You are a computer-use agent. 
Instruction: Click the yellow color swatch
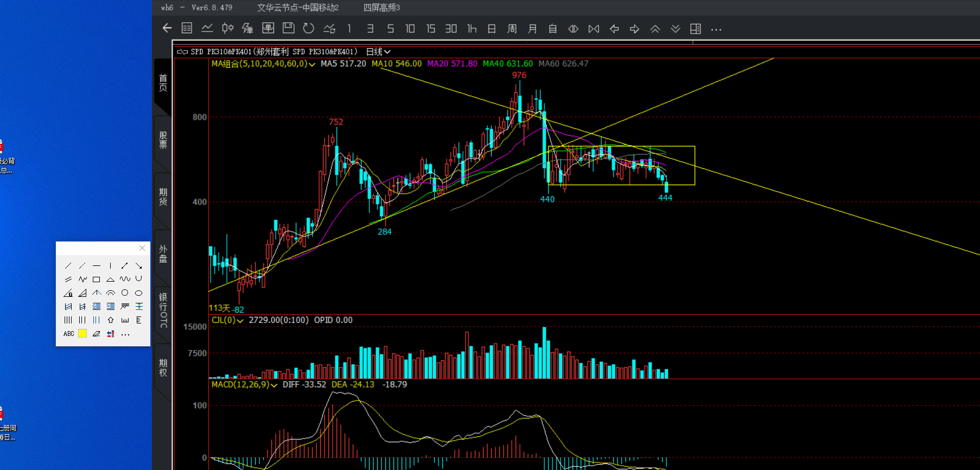tap(82, 334)
